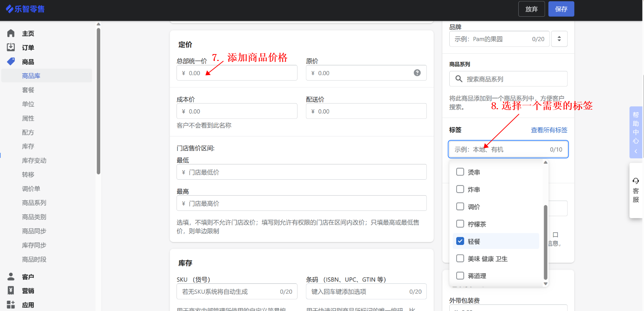Tick the 调价 tag checkbox

point(460,206)
